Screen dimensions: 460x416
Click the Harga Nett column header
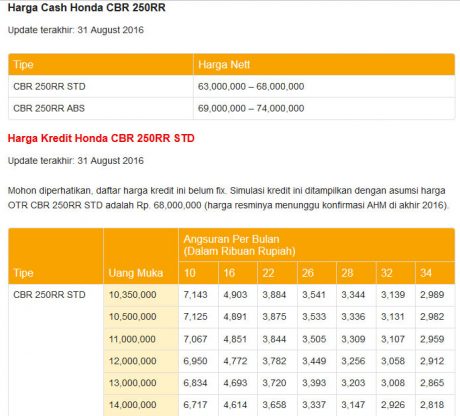(224, 64)
